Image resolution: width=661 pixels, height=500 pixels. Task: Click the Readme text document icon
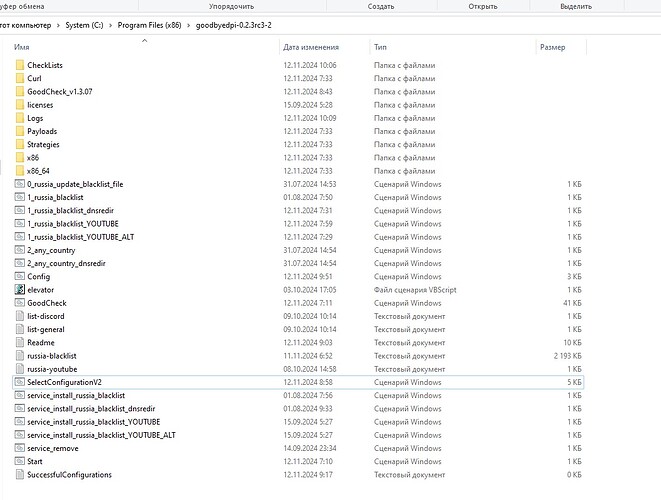pos(19,342)
